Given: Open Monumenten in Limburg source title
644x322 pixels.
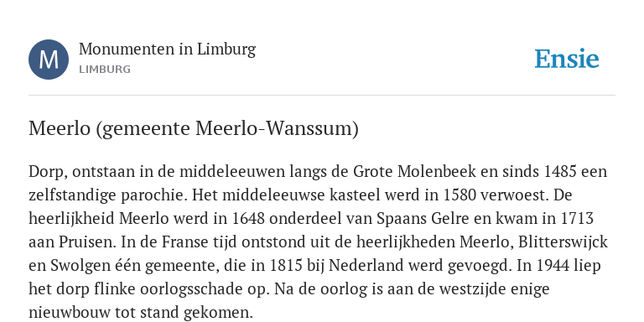Looking at the screenshot, I should click(167, 49).
